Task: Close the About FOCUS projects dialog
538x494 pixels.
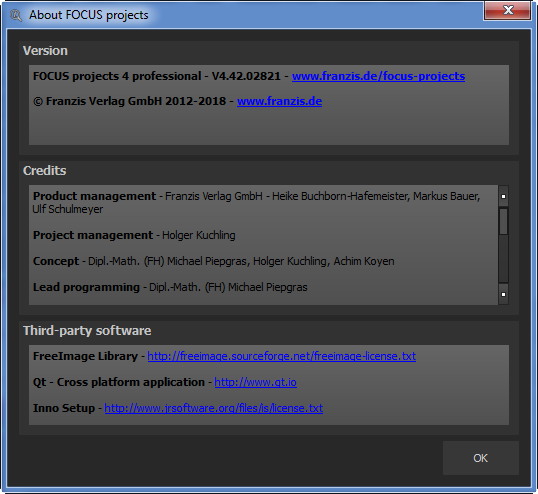Action: coord(507,11)
